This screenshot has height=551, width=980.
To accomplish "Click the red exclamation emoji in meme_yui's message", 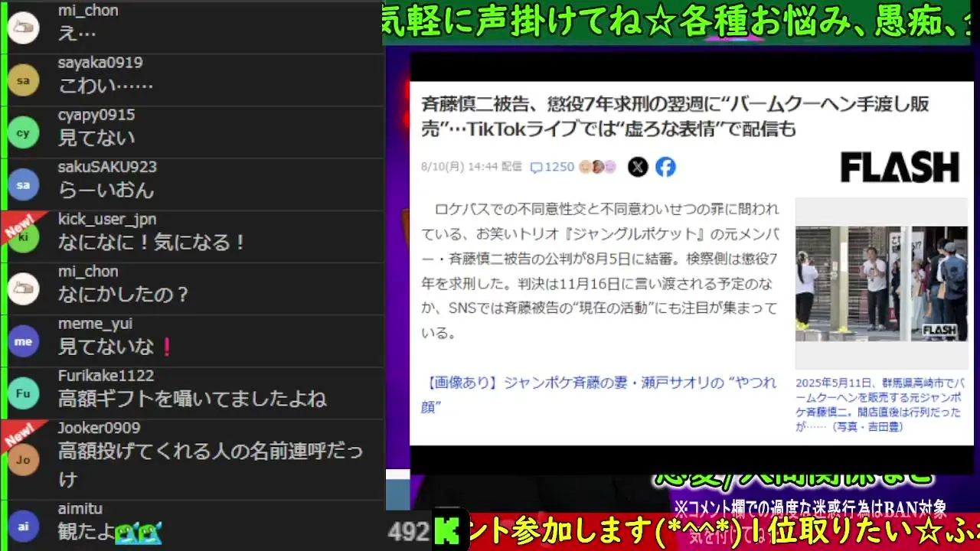I will (166, 347).
